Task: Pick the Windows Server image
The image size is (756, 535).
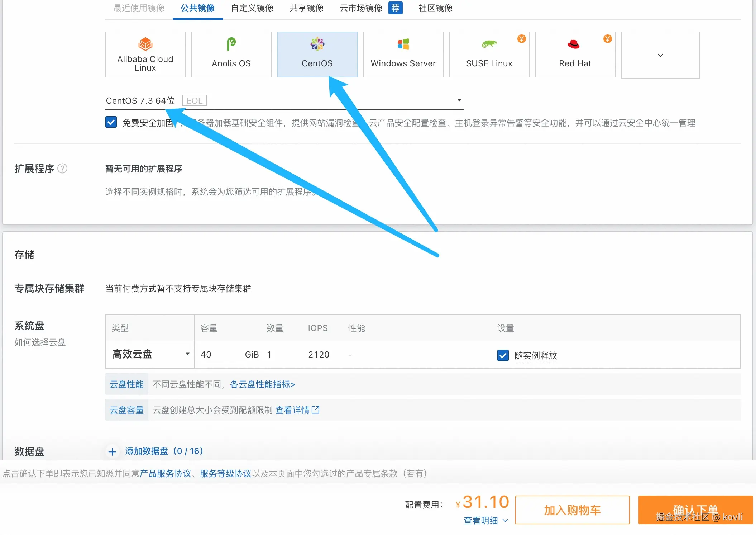Action: click(403, 54)
